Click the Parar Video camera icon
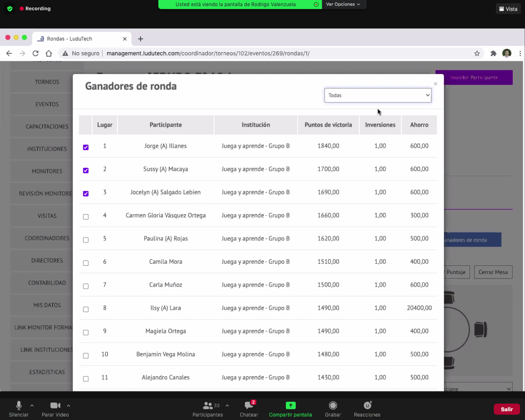The height and width of the screenshot is (420, 525). (x=55, y=405)
